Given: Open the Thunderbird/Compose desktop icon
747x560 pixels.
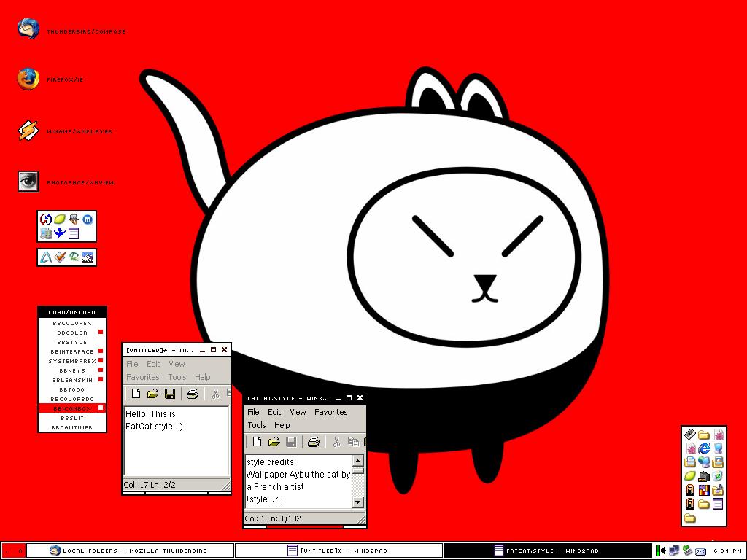Looking at the screenshot, I should click(x=28, y=29).
